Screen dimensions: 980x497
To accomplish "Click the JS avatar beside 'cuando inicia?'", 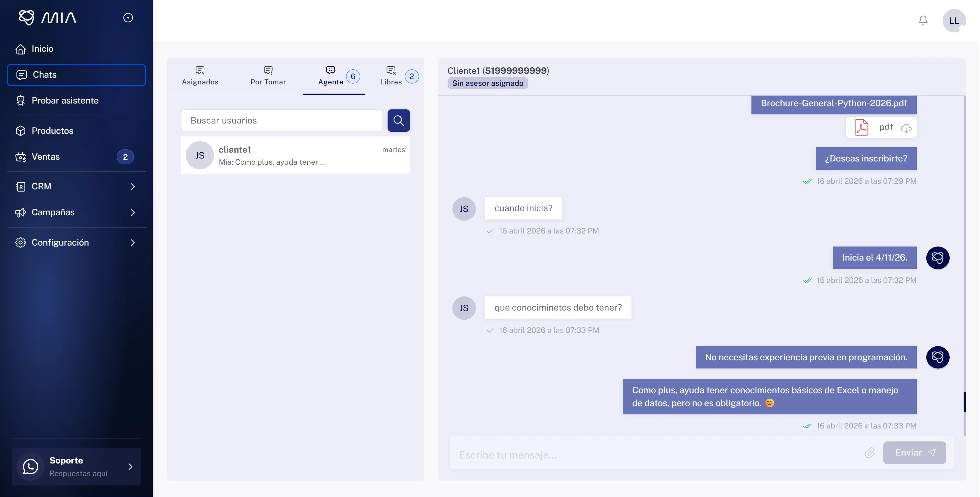I will click(x=464, y=209).
